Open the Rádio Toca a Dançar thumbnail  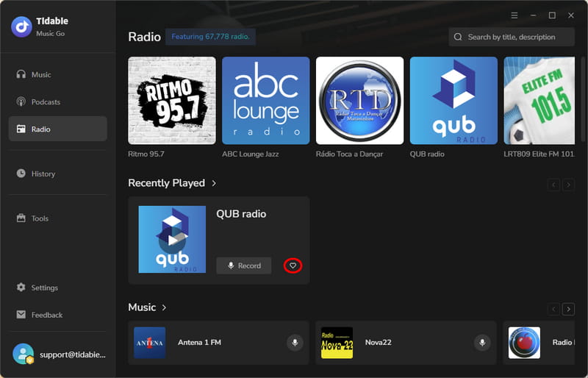[360, 101]
